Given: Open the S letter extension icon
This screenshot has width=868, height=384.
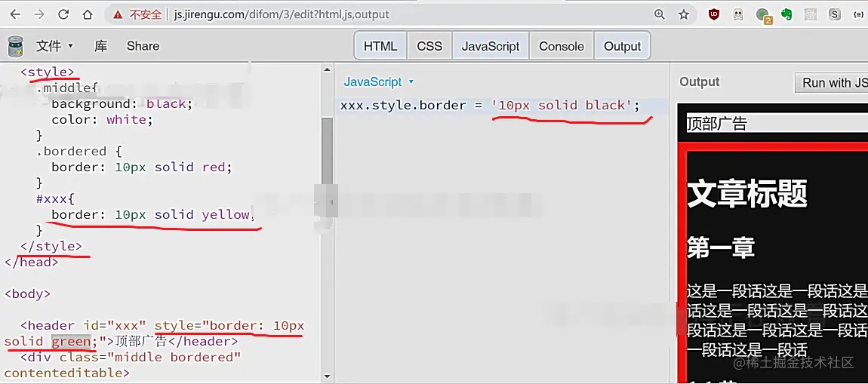Looking at the screenshot, I should (x=835, y=14).
